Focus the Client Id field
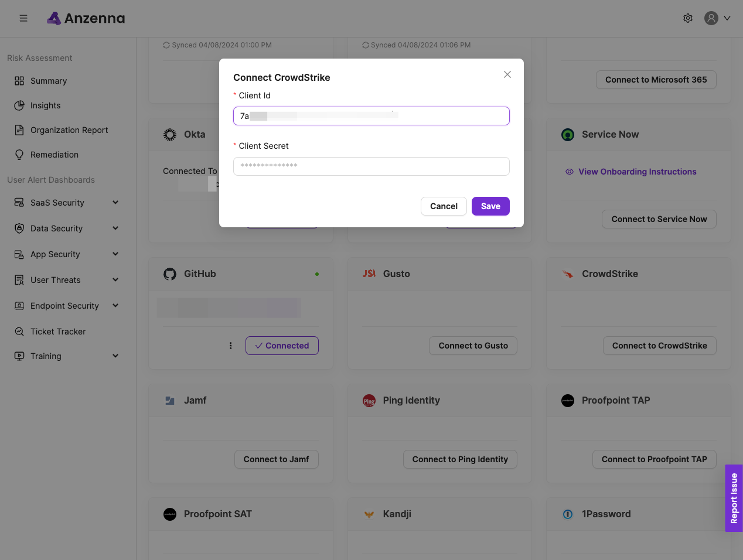The height and width of the screenshot is (560, 743). tap(371, 116)
